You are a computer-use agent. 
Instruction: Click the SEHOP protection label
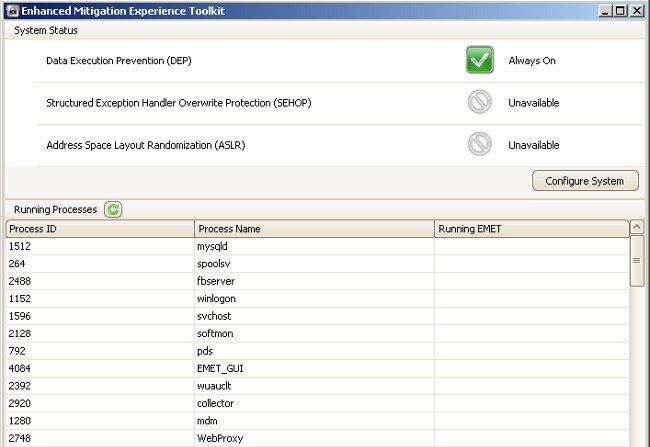click(179, 103)
